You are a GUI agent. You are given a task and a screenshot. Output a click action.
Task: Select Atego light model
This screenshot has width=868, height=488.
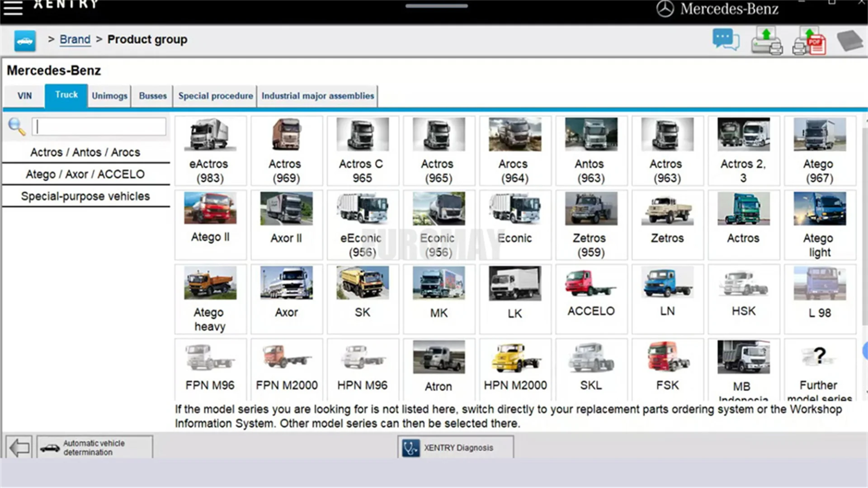[820, 225]
